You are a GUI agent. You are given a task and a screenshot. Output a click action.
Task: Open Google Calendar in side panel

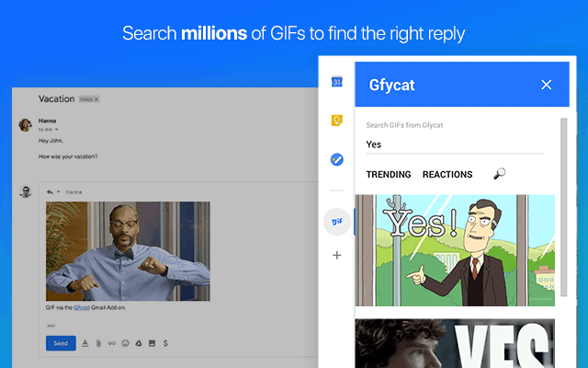336,82
